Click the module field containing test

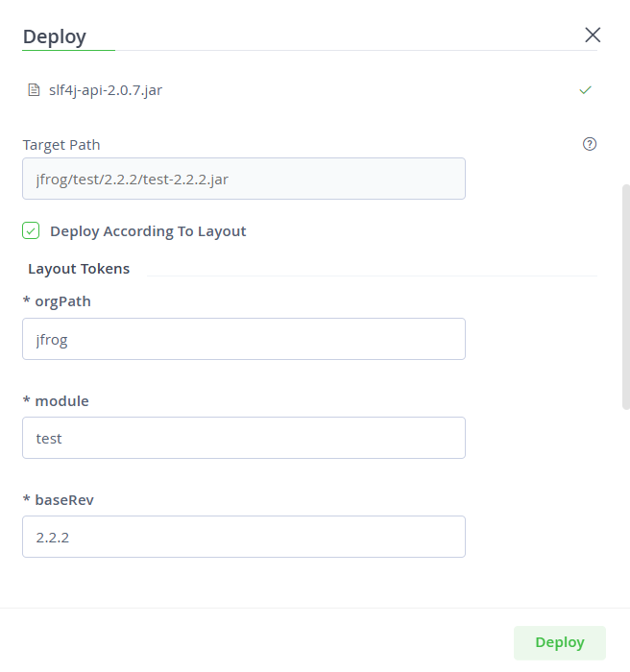[244, 438]
